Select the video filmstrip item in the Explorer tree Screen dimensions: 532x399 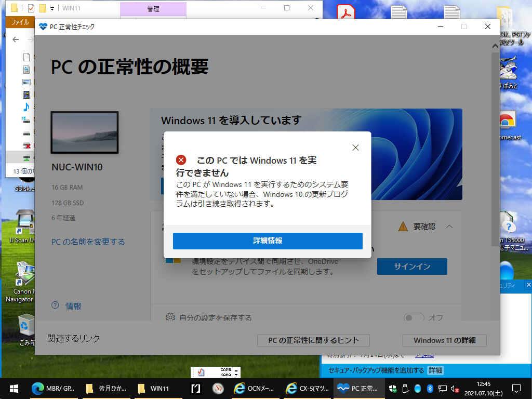[x=26, y=95]
